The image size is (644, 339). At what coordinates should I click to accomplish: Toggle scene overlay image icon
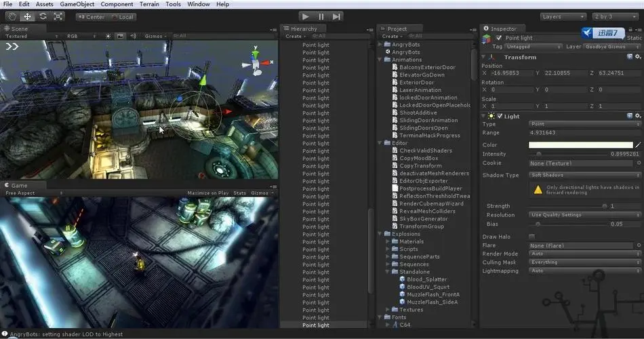point(120,36)
